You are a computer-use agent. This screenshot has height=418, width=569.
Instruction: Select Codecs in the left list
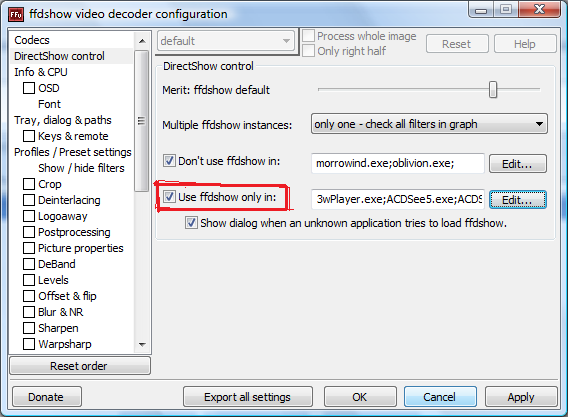coord(32,40)
